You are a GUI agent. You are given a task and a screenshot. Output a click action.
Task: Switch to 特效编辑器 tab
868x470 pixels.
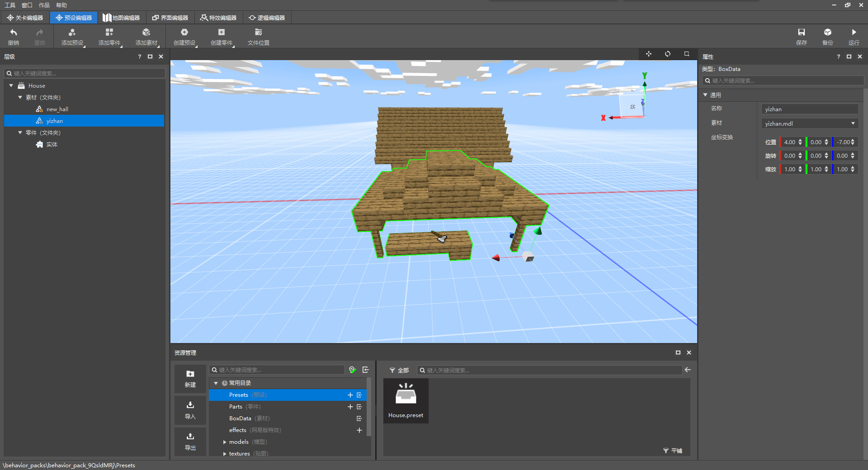click(218, 18)
